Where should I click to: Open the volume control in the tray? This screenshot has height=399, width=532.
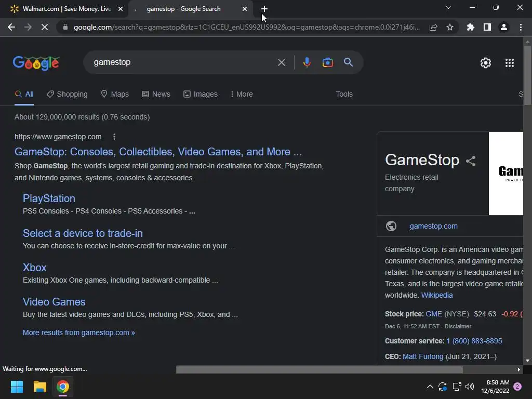click(470, 387)
